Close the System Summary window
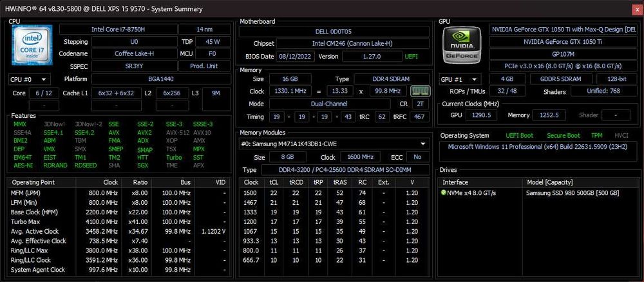This screenshot has height=282, width=644. pyautogui.click(x=636, y=9)
